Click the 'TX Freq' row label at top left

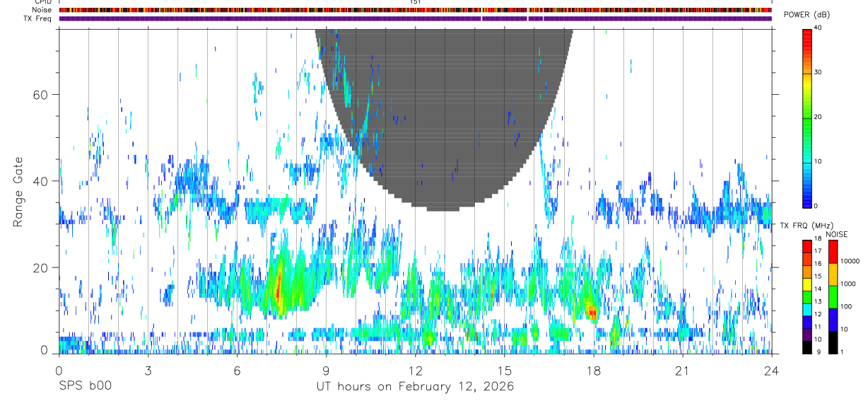click(39, 18)
